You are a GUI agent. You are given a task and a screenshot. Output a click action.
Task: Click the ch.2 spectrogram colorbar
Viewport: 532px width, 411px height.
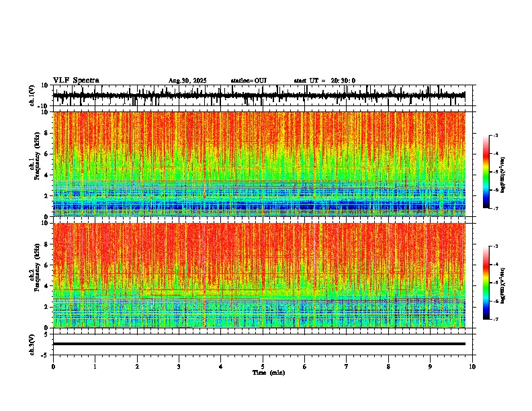coord(486,283)
